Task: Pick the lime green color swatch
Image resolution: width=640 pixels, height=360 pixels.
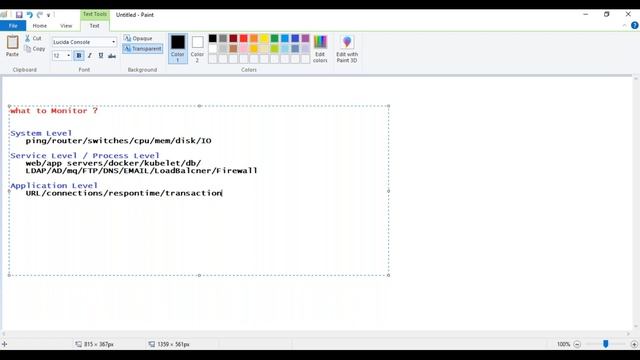Action: click(x=274, y=49)
